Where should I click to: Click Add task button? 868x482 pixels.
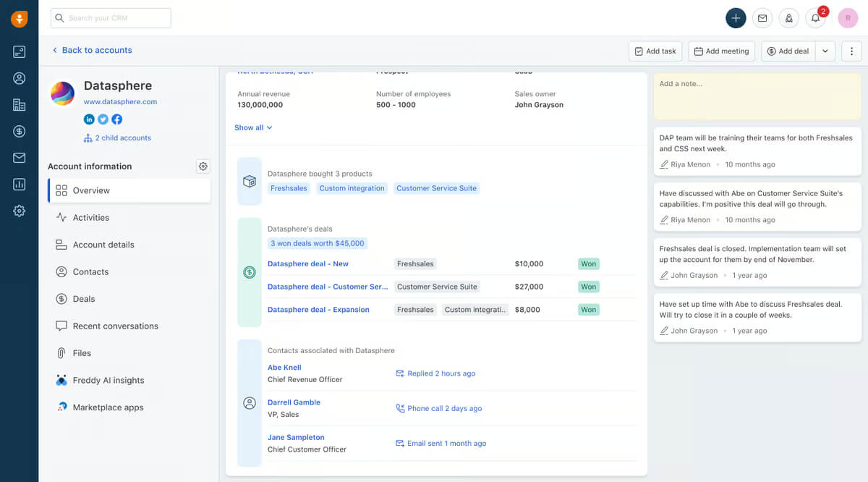[655, 51]
